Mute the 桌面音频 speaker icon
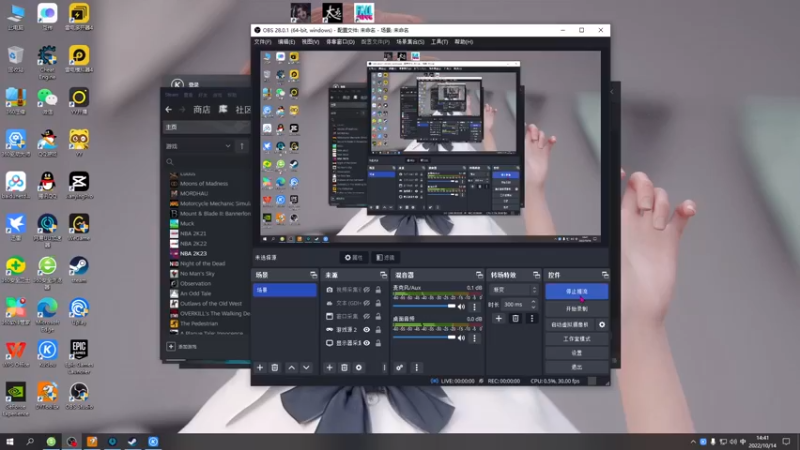 [x=461, y=338]
